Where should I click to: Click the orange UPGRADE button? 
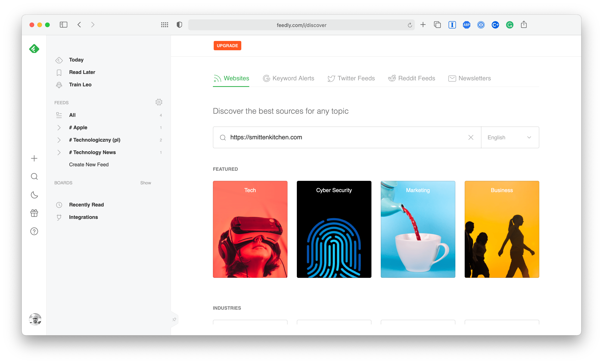pyautogui.click(x=227, y=46)
